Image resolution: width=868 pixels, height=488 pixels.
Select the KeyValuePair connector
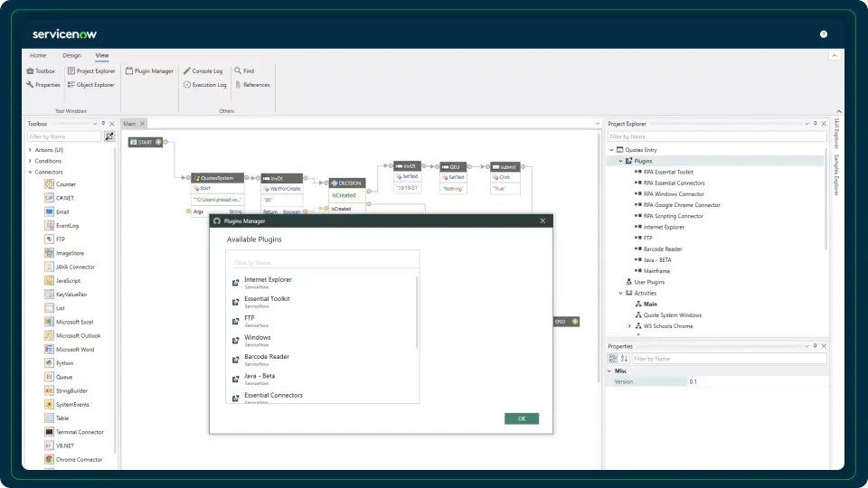coord(66,295)
